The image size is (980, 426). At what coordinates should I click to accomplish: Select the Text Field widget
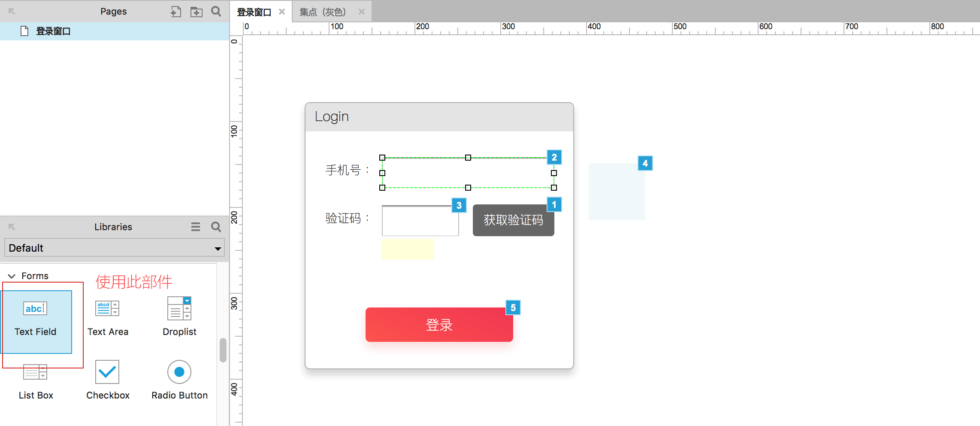click(x=36, y=322)
